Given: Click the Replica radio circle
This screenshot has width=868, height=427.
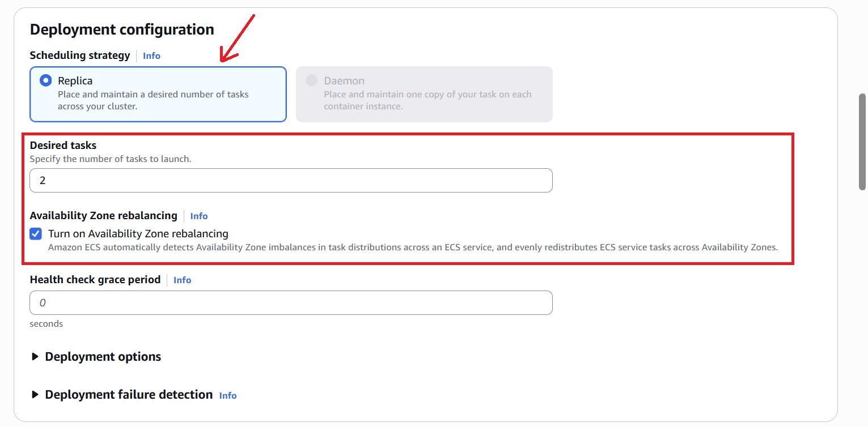Looking at the screenshot, I should [45, 80].
